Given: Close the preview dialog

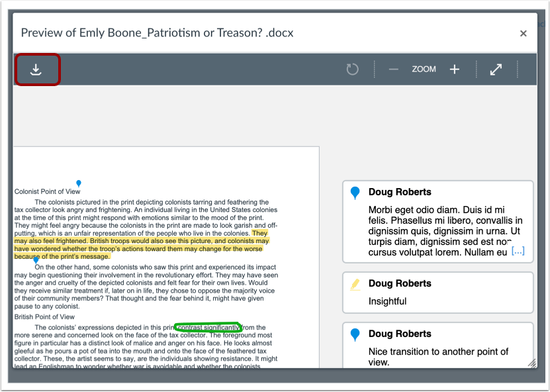Looking at the screenshot, I should (x=523, y=33).
